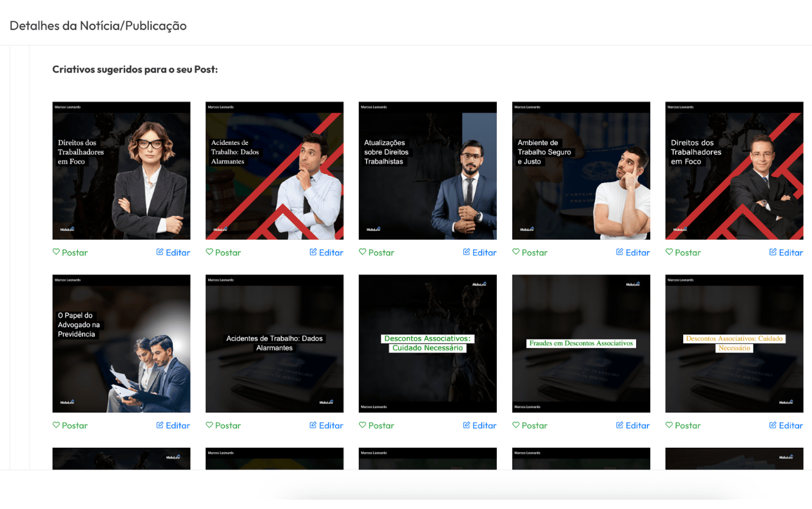This screenshot has height=509, width=812.
Task: Click 'Criativos sugeridos para o seu Post:' heading
Action: [x=135, y=69]
